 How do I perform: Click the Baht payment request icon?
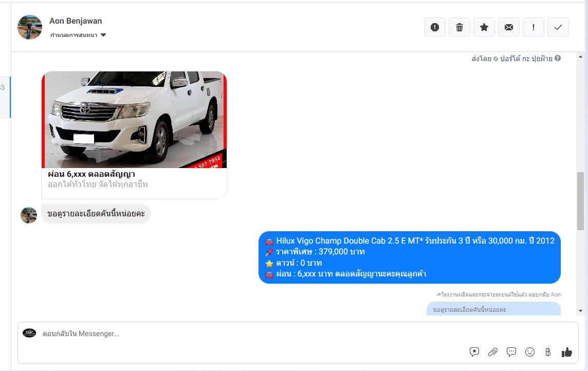coord(548,352)
